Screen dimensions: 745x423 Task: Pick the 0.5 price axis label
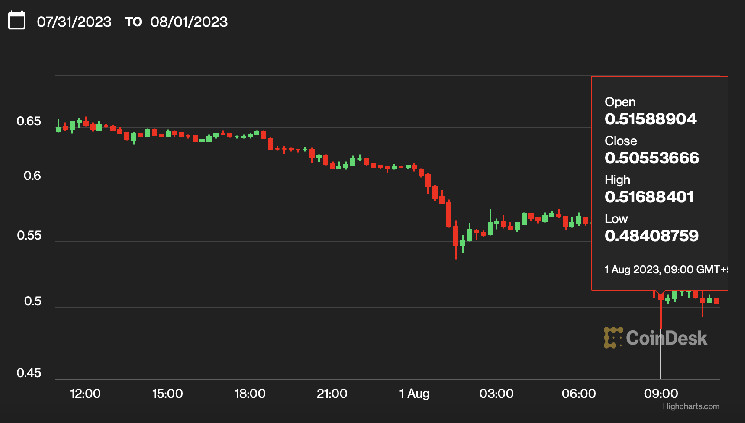pos(32,302)
